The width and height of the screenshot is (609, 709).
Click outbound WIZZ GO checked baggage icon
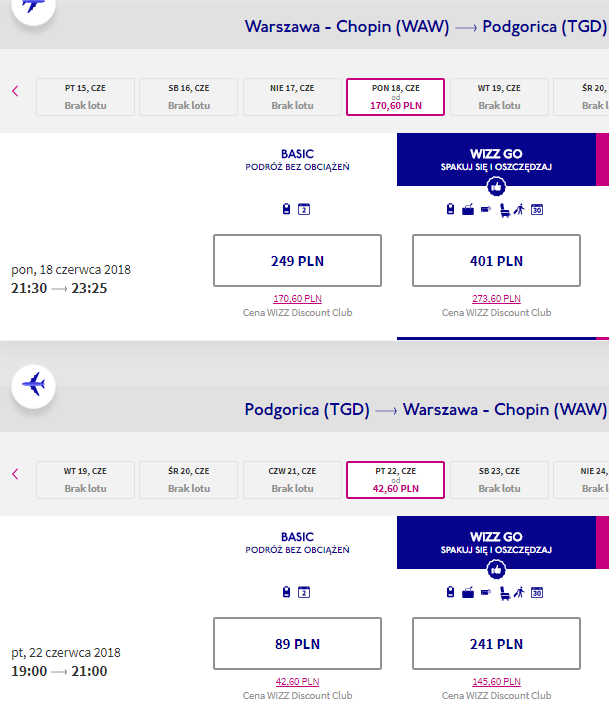[x=468, y=210]
